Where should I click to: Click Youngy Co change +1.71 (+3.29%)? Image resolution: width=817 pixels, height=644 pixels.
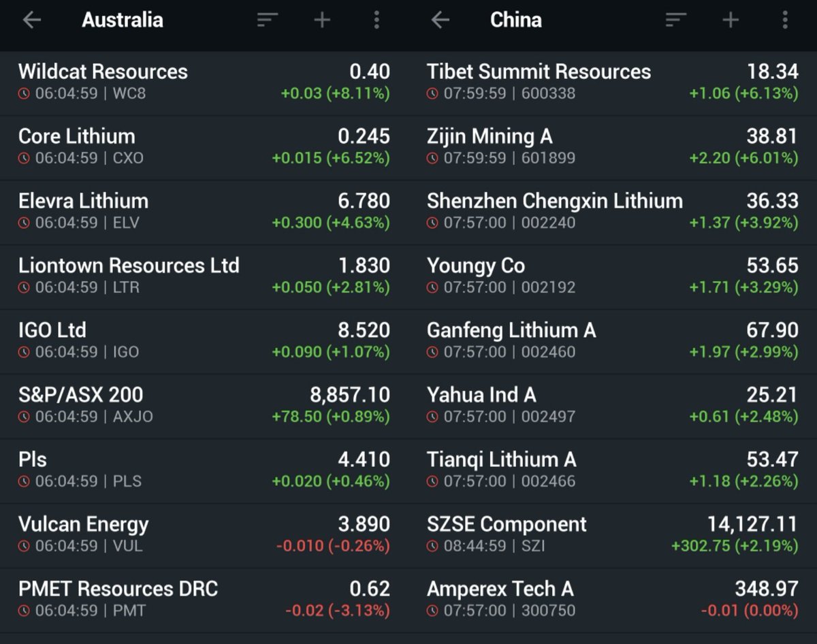point(744,287)
